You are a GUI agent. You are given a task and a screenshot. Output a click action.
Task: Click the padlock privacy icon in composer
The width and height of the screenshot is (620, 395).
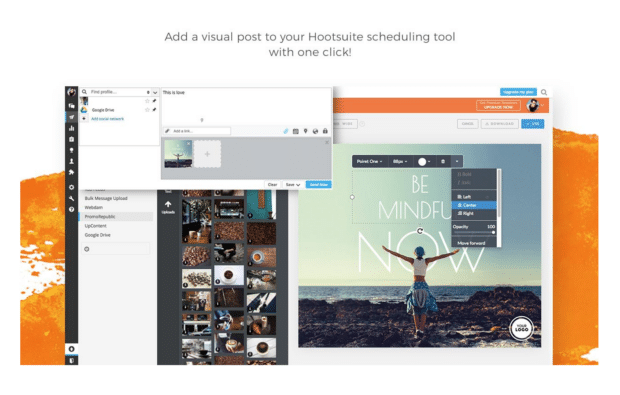click(x=325, y=131)
